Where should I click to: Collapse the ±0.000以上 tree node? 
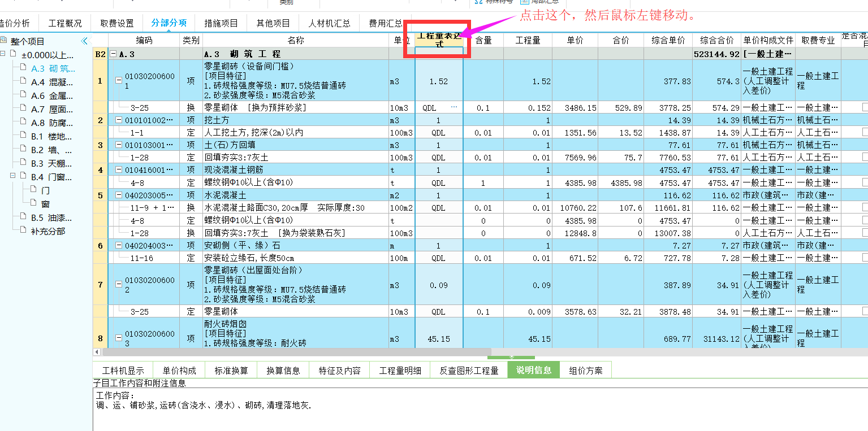[3, 54]
